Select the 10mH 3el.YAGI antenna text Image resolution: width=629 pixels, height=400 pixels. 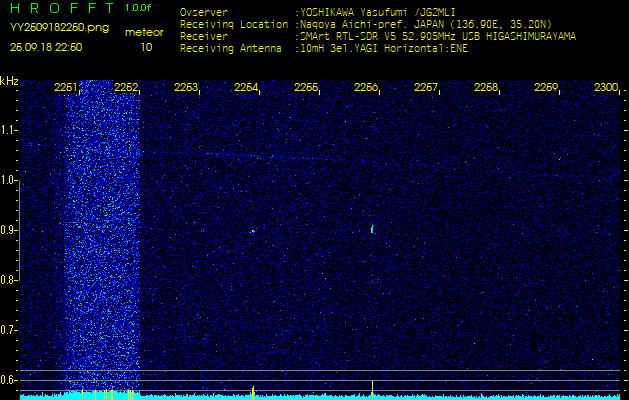pyautogui.click(x=383, y=49)
